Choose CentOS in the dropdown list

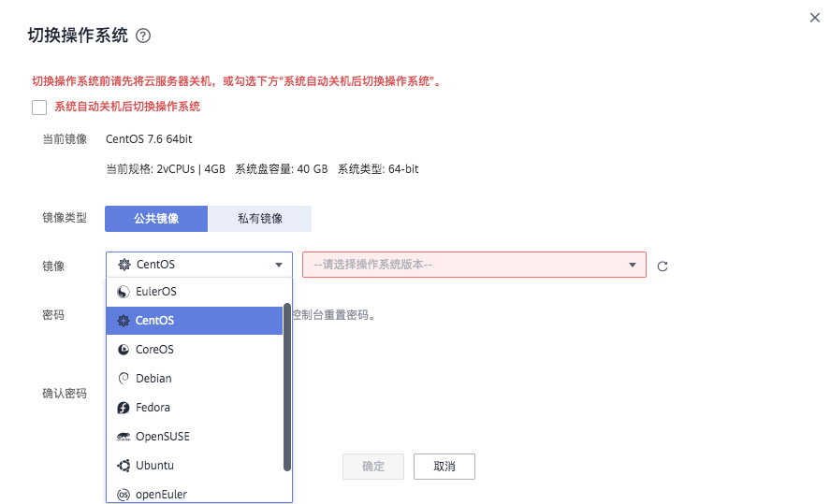pyautogui.click(x=195, y=321)
